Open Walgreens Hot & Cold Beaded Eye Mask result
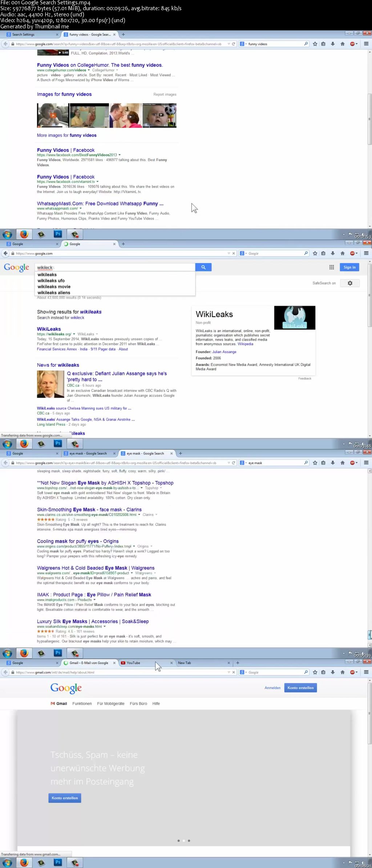Viewport: 372px width, 868px height. pyautogui.click(x=96, y=568)
